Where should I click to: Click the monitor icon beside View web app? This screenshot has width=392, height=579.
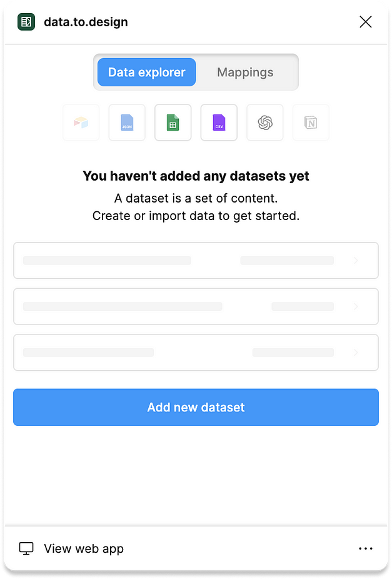[x=26, y=548]
